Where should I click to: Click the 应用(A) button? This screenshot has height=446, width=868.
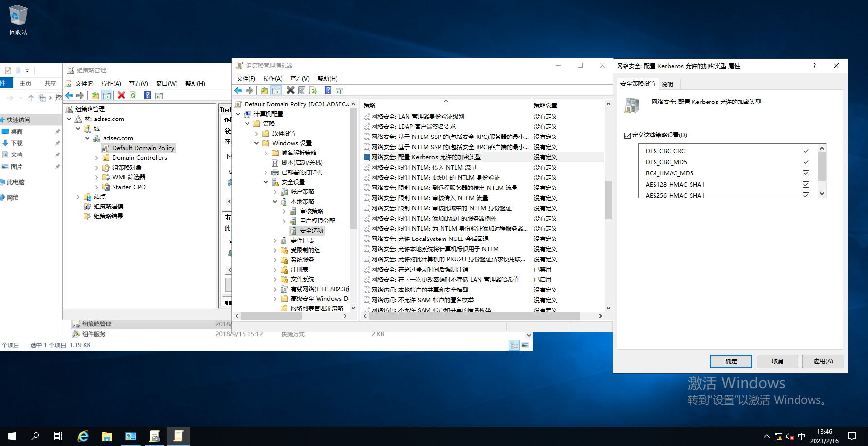click(823, 361)
